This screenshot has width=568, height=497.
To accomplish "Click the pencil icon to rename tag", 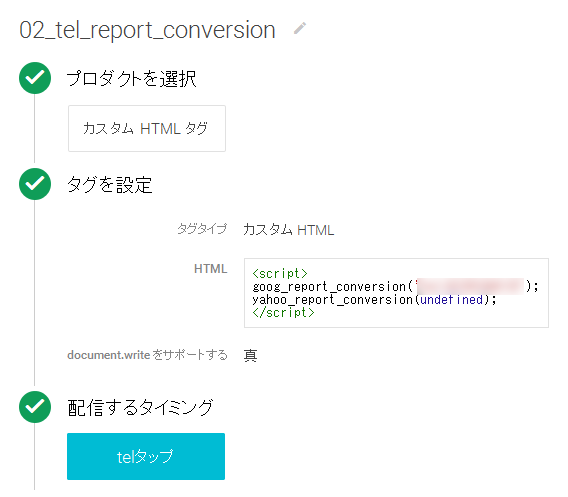I will click(300, 28).
